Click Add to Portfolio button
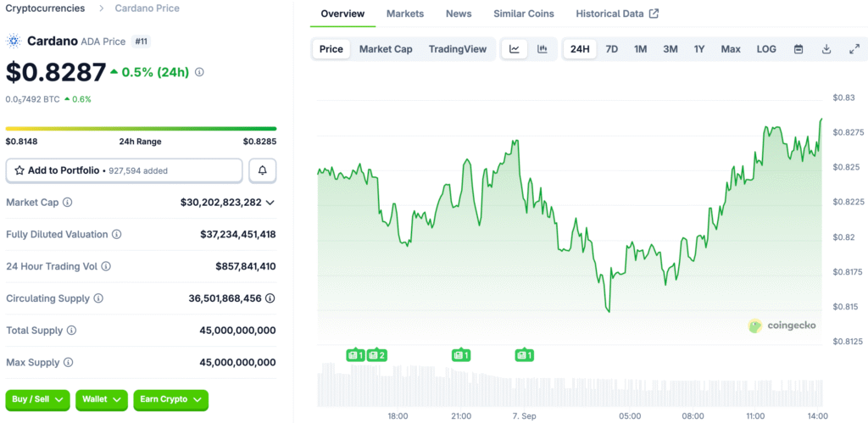 tap(124, 170)
